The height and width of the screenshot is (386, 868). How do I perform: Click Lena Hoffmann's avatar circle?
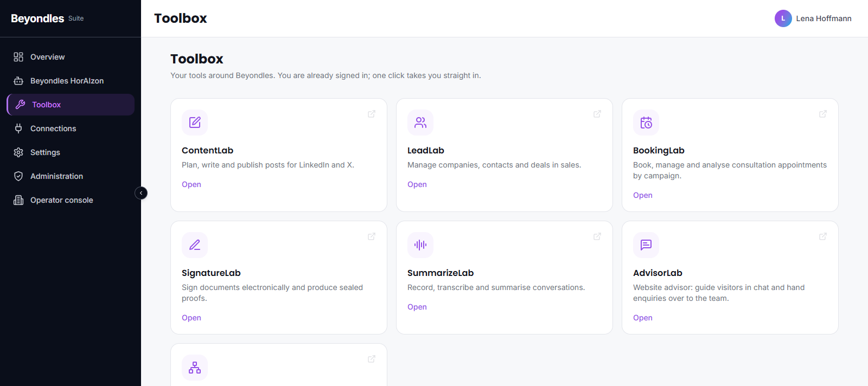(783, 18)
